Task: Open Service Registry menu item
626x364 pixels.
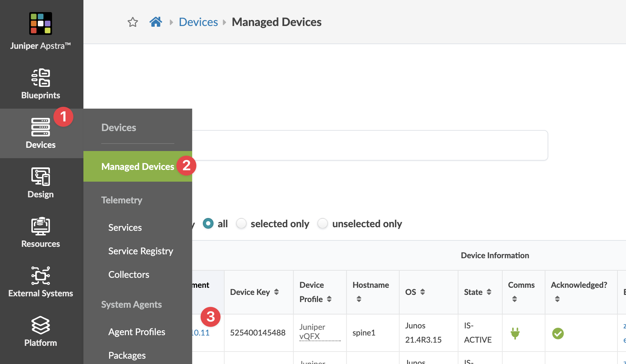Action: click(x=140, y=251)
